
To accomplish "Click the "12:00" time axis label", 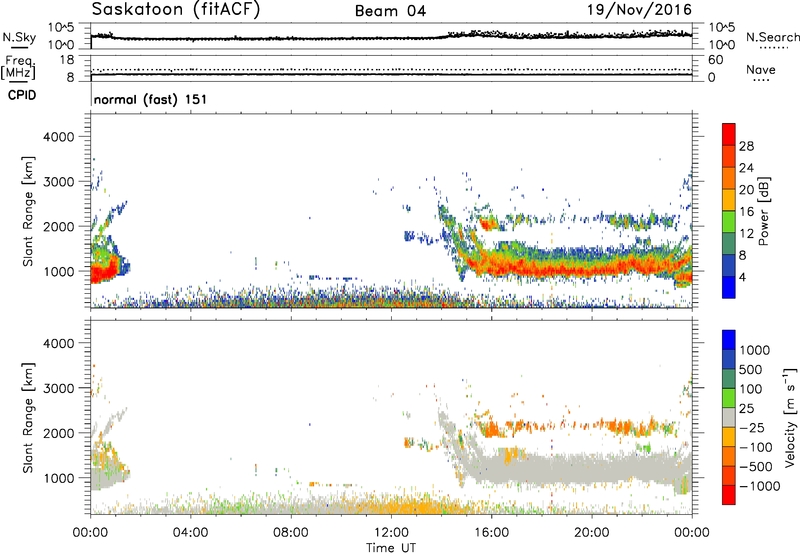I will click(391, 533).
